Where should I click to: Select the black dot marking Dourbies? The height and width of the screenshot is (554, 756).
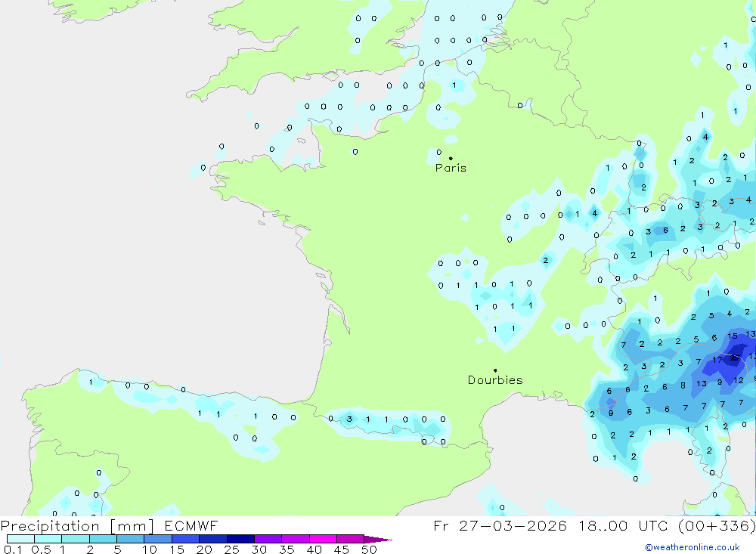495,370
